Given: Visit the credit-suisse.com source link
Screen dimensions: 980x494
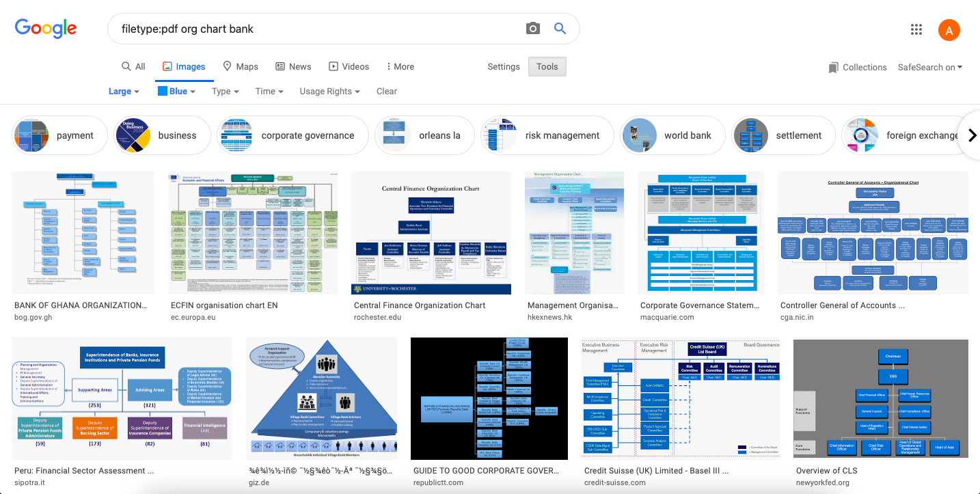Looking at the screenshot, I should pyautogui.click(x=615, y=482).
